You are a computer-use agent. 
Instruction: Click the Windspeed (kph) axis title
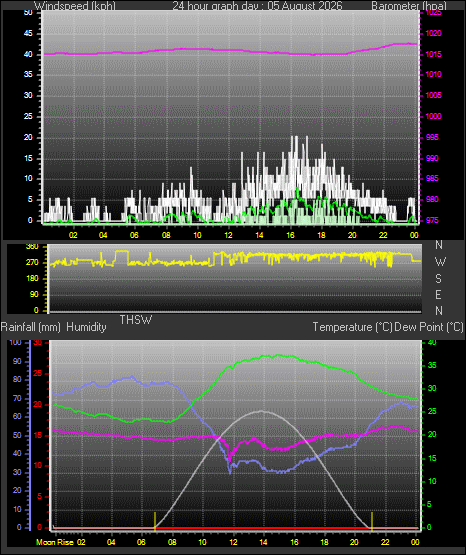tap(75, 6)
